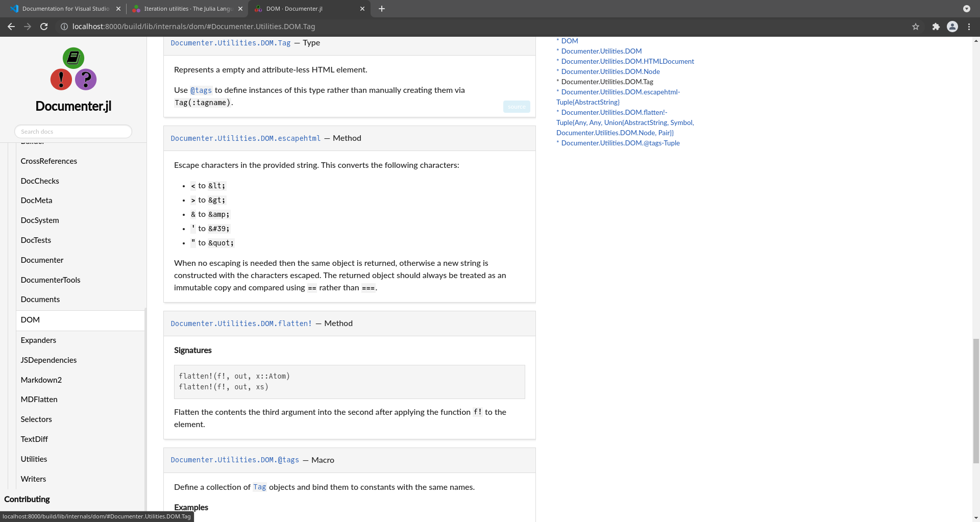Viewport: 980px width, 522px height.
Task: Focus the address bar URL
Action: 193,27
